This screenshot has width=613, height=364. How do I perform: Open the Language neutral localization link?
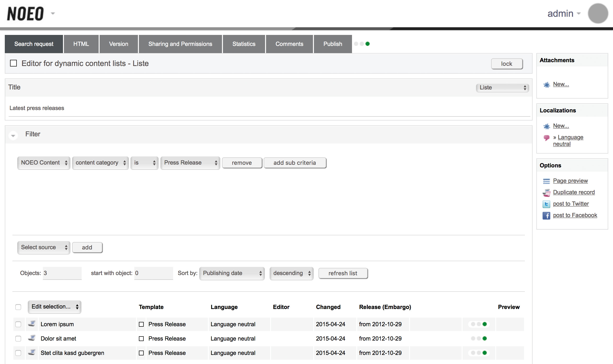[568, 141]
